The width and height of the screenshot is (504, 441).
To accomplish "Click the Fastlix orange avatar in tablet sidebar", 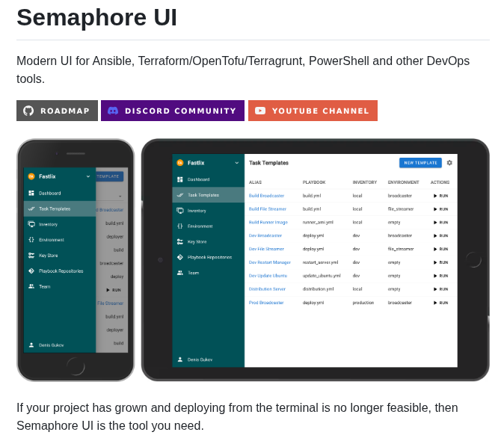I will (x=180, y=163).
